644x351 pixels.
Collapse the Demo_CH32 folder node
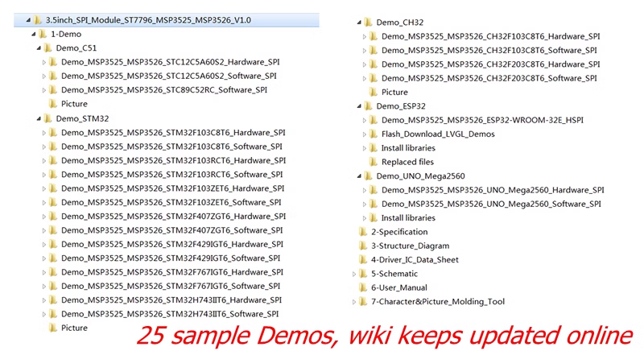(357, 22)
